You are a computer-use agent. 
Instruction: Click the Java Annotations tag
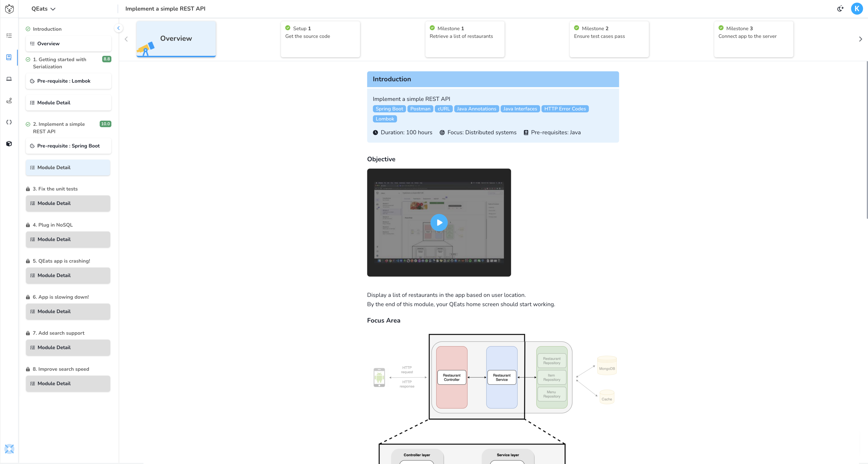click(476, 109)
